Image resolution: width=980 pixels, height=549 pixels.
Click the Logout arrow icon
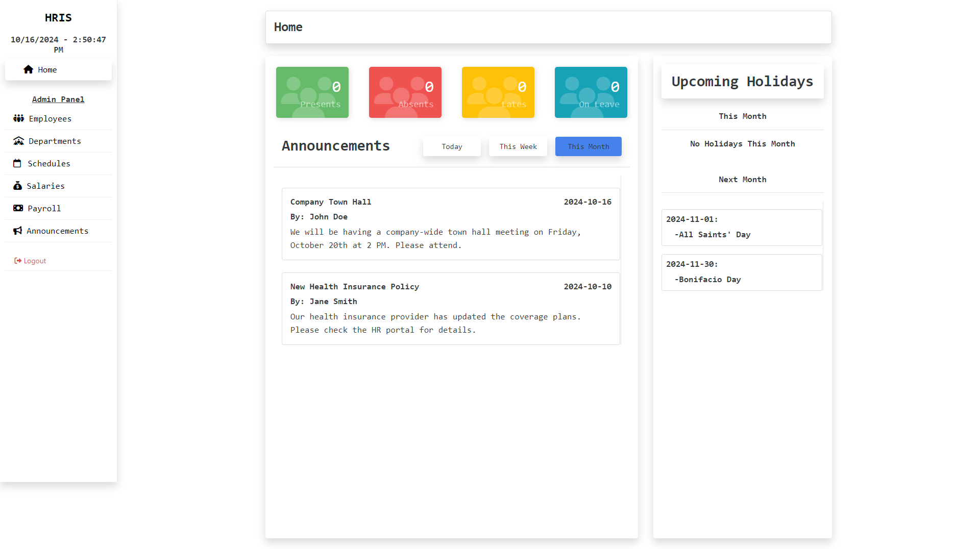click(18, 261)
